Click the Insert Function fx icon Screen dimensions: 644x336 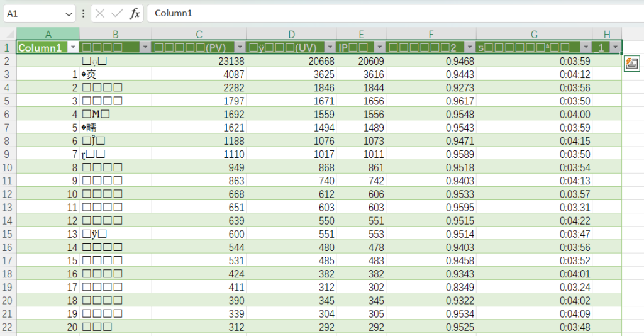click(135, 13)
